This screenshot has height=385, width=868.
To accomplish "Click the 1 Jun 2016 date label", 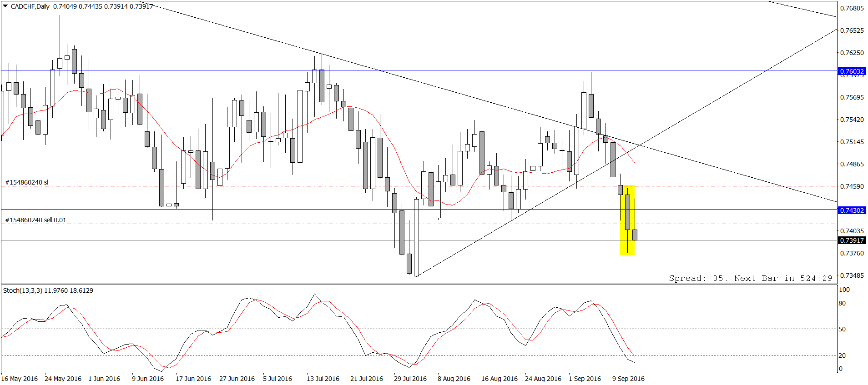I will click(x=104, y=379).
